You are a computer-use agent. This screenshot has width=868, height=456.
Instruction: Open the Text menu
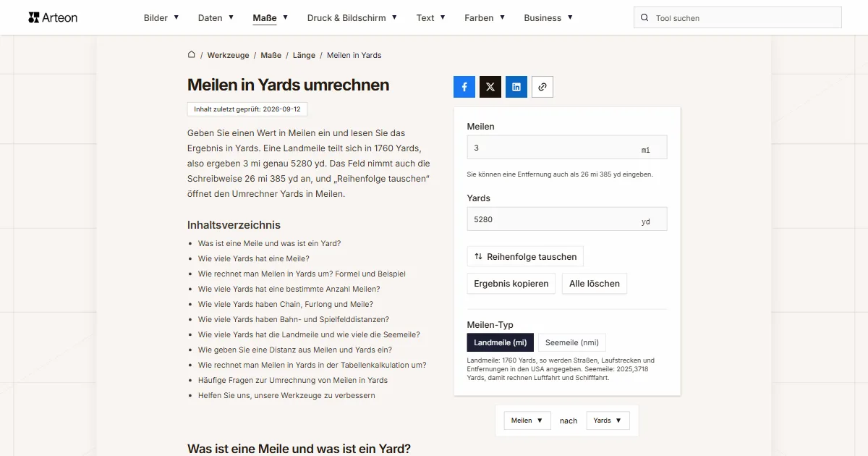[x=431, y=18]
